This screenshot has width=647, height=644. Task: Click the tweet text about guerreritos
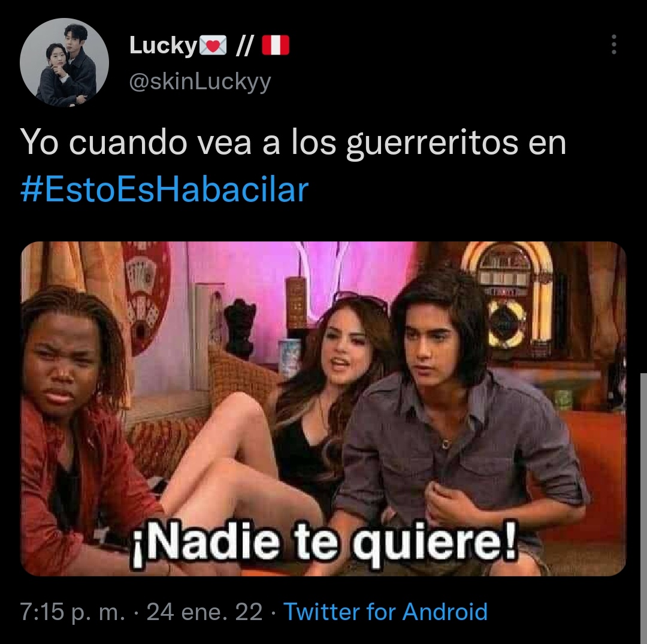(293, 143)
